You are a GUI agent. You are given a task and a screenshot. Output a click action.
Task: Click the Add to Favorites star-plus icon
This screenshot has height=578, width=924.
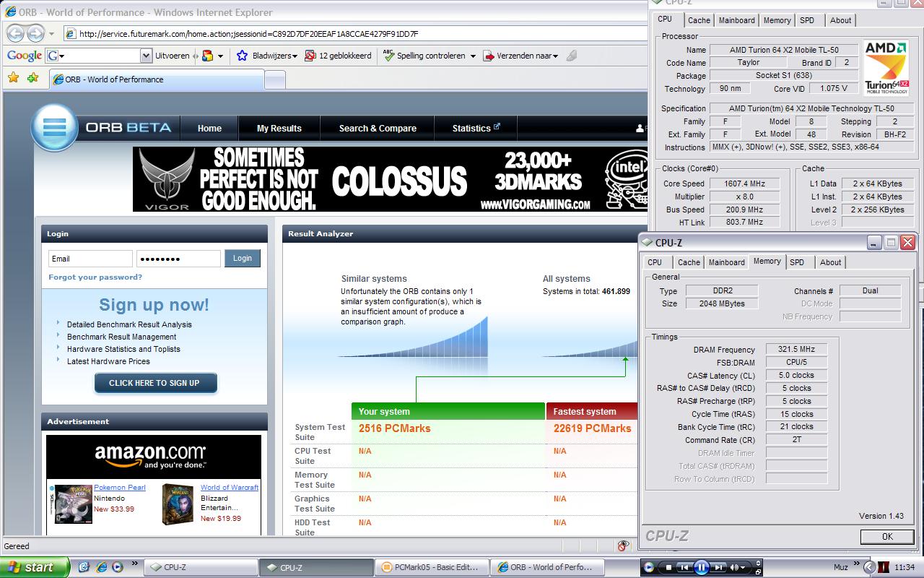pyautogui.click(x=32, y=78)
